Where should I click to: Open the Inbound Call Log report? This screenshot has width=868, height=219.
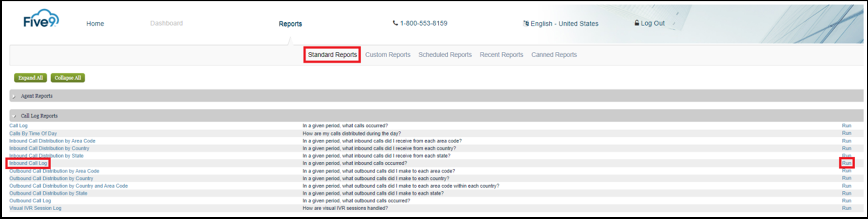(x=28, y=163)
